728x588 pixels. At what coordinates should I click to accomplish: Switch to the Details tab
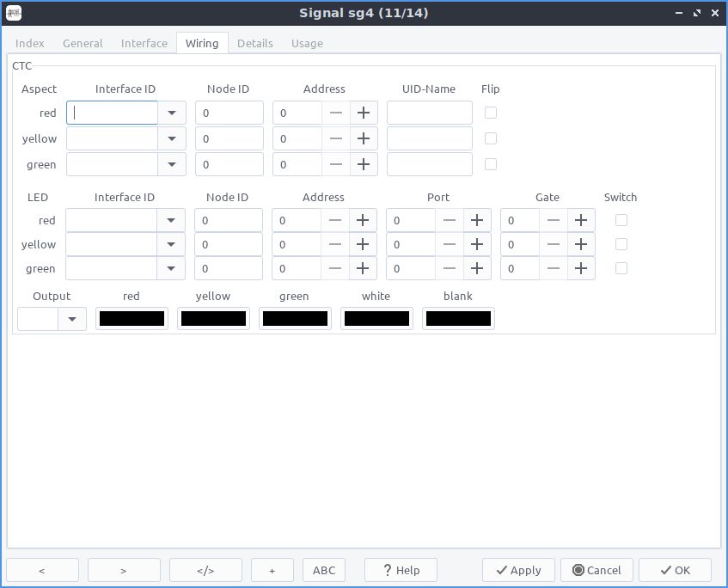coord(255,43)
